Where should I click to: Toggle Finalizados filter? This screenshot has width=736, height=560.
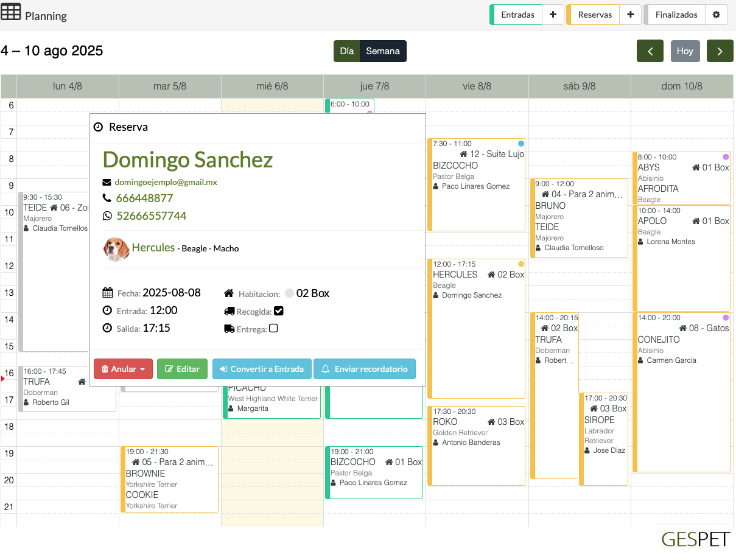[x=676, y=15]
